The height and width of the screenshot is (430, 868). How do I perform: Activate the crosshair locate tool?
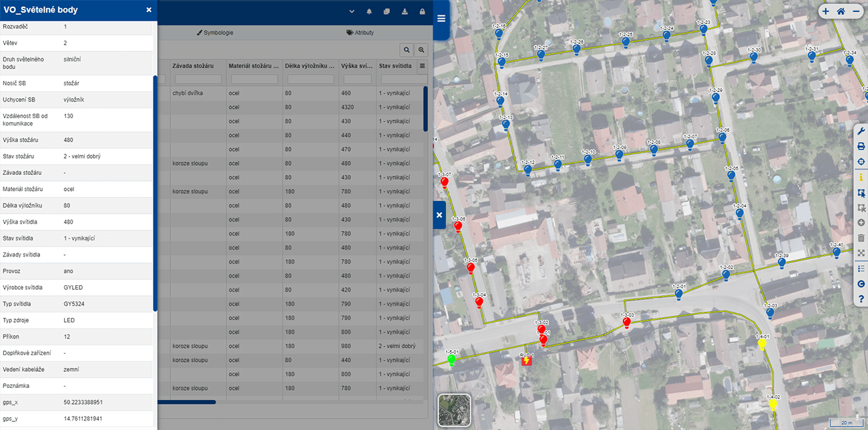861,162
